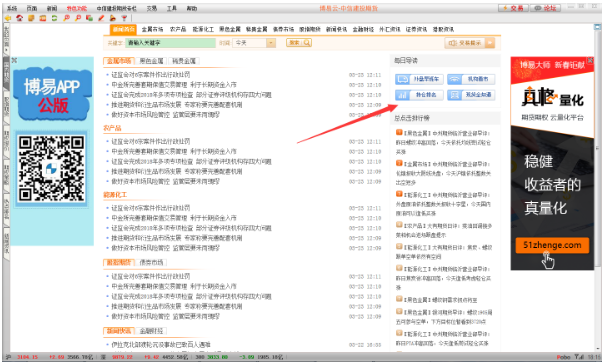This screenshot has height=363, width=606.
Task: Go to the home page house icon
Action: (19, 18)
